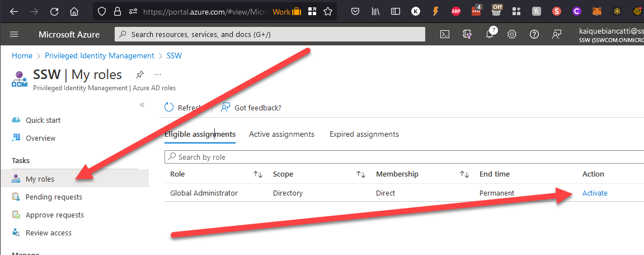Open the notifications bell icon

(490, 34)
